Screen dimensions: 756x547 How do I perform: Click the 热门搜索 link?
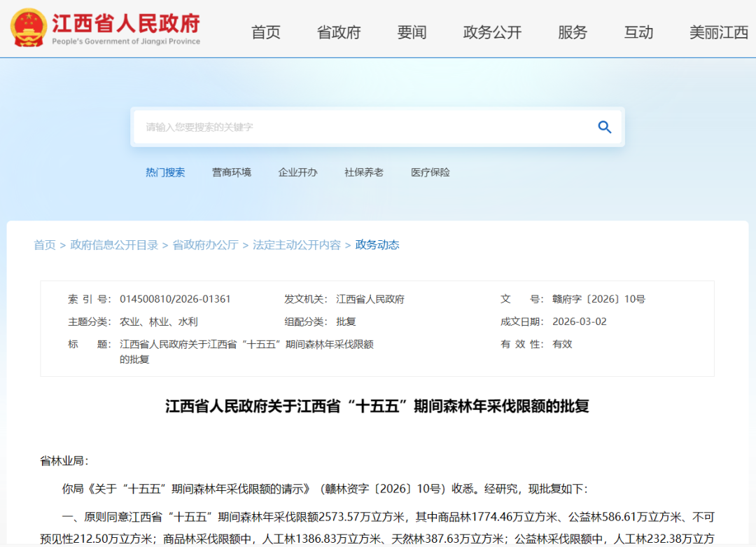(165, 172)
